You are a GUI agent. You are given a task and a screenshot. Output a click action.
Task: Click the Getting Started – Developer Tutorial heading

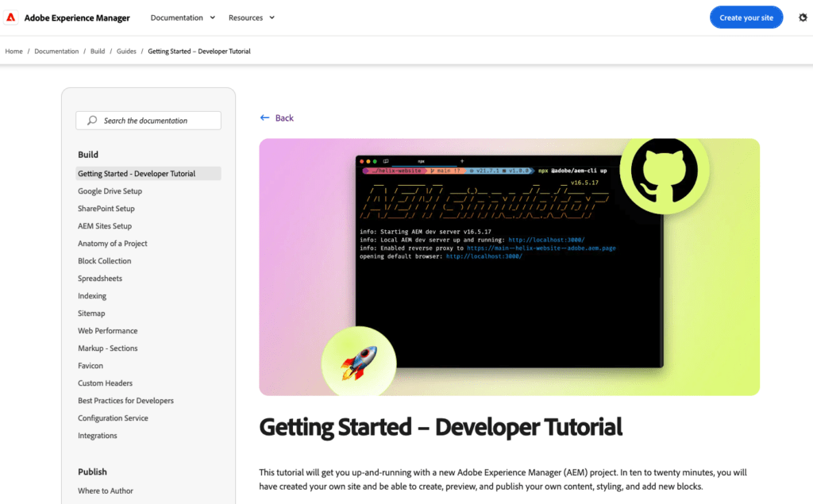(x=441, y=427)
